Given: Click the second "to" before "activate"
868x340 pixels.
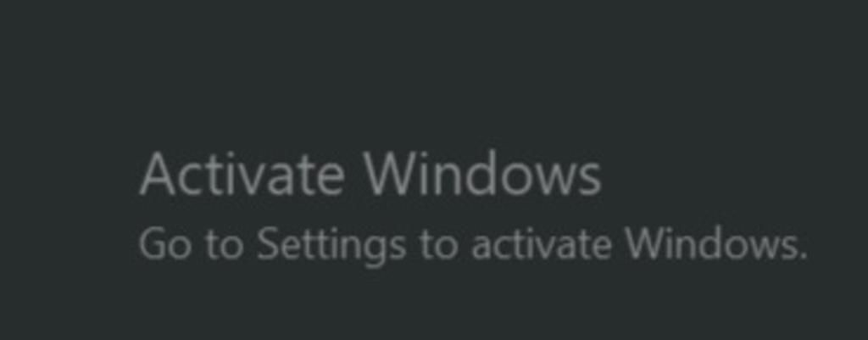Looking at the screenshot, I should tap(439, 246).
